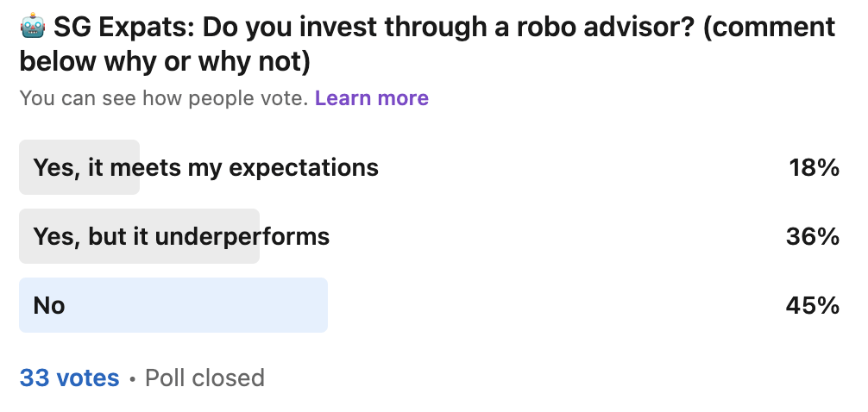Click the 18% result figure
Image resolution: width=868 pixels, height=412 pixels.
tap(814, 167)
